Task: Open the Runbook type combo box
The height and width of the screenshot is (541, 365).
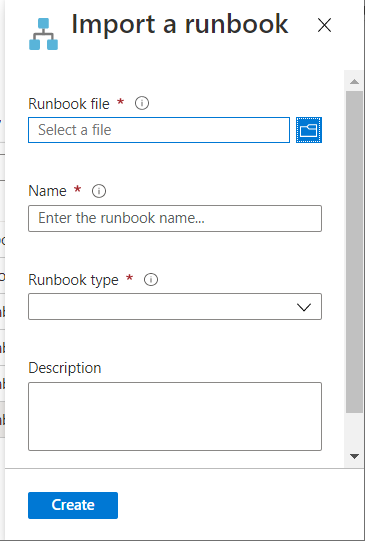Action: click(175, 307)
